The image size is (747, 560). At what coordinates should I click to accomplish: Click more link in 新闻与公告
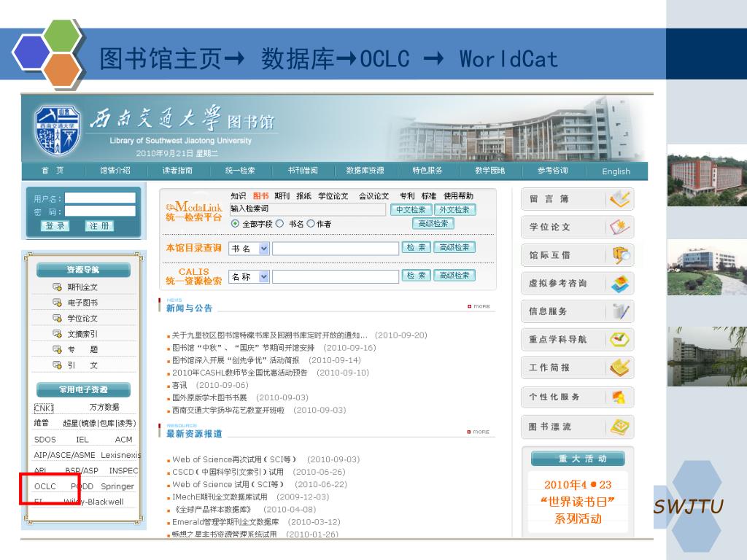(479, 306)
